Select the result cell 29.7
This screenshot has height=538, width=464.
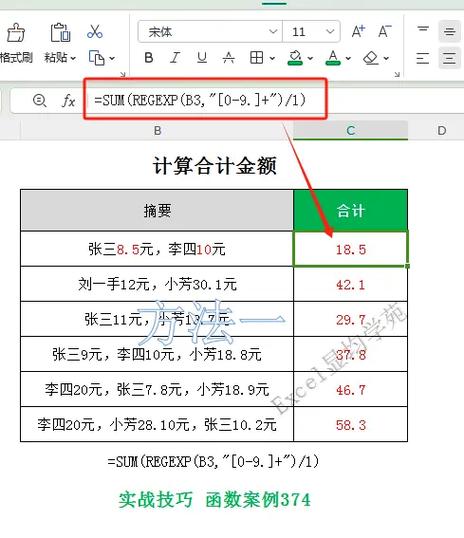click(x=350, y=319)
